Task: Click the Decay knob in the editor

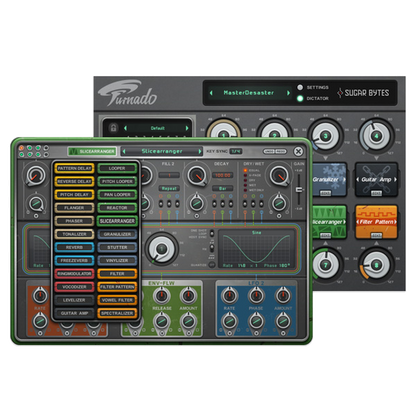Action: click(x=197, y=176)
